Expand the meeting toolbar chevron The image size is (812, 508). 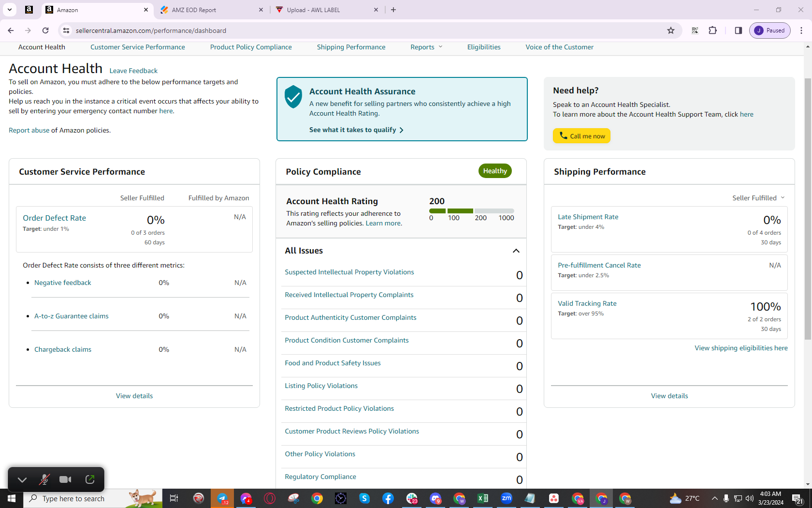[22, 479]
